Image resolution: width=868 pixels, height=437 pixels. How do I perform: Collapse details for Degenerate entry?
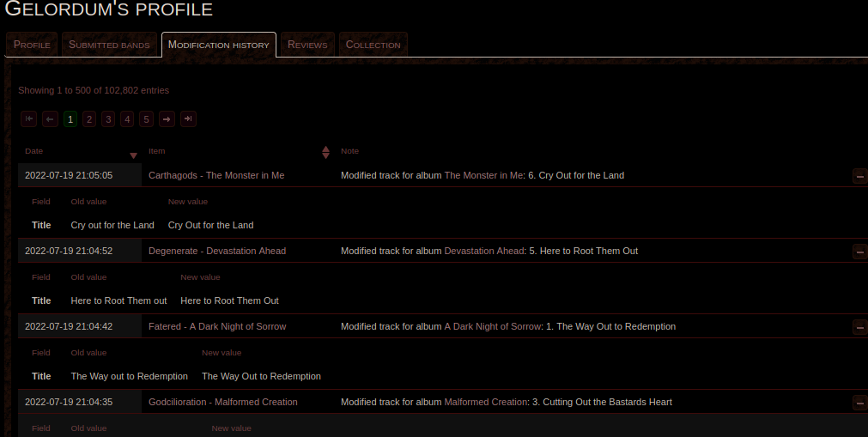pos(859,252)
